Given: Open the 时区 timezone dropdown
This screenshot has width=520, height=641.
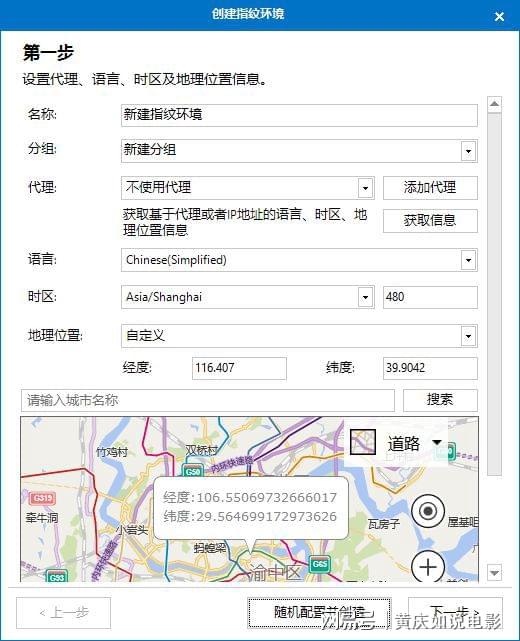Looking at the screenshot, I should pos(365,297).
